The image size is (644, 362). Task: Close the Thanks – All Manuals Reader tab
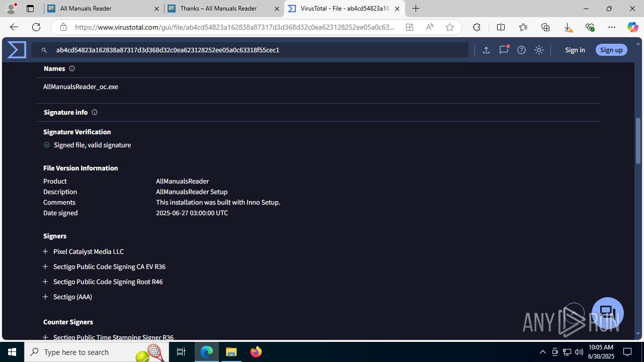[277, 9]
